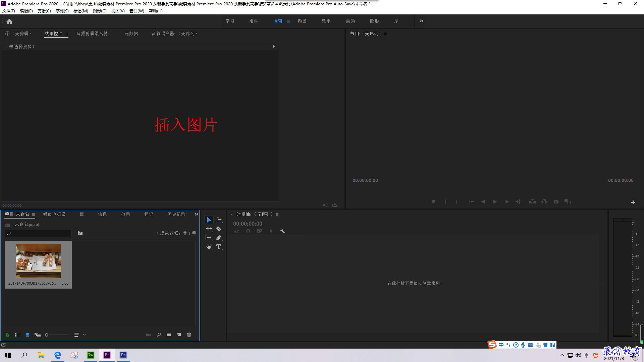644x362 pixels.
Task: Click Play-Stop Toggle in Program monitor
Action: coord(494,202)
